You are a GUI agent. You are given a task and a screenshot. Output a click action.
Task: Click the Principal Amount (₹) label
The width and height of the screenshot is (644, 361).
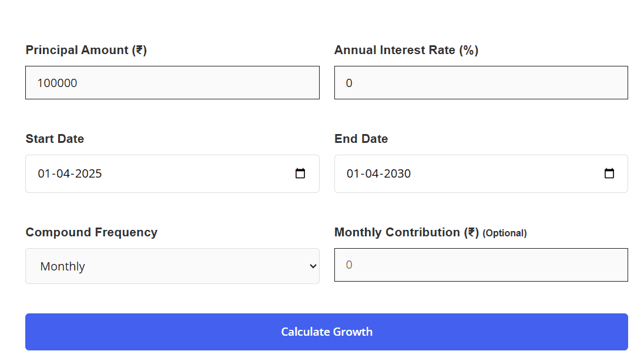click(86, 50)
